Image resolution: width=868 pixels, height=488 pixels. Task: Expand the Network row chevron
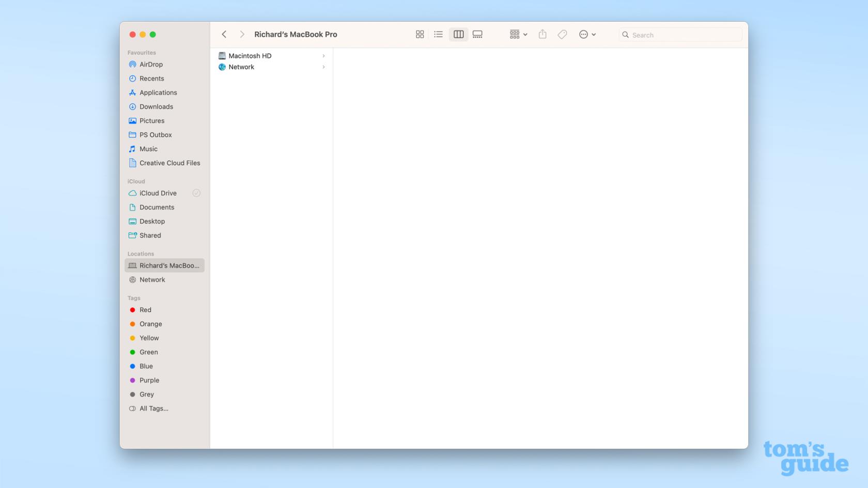pyautogui.click(x=323, y=67)
